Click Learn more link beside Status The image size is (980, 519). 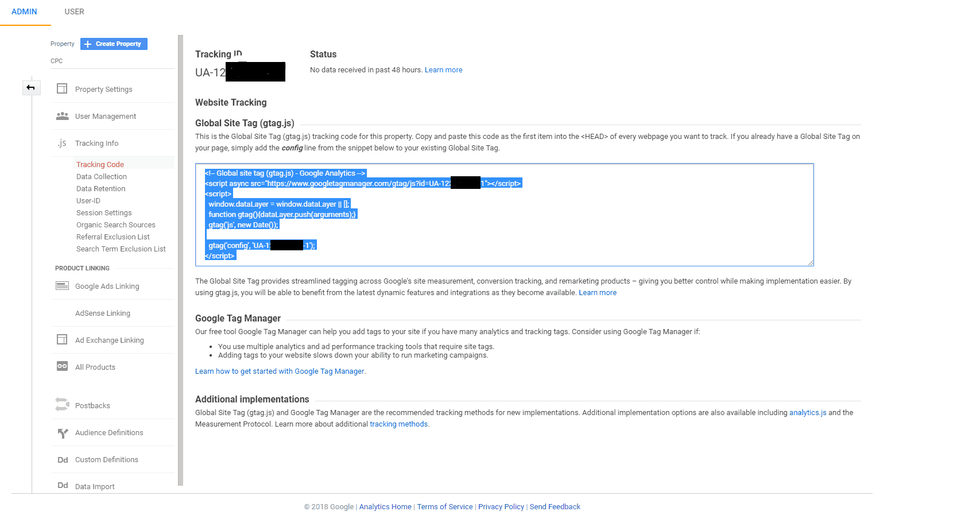[443, 70]
